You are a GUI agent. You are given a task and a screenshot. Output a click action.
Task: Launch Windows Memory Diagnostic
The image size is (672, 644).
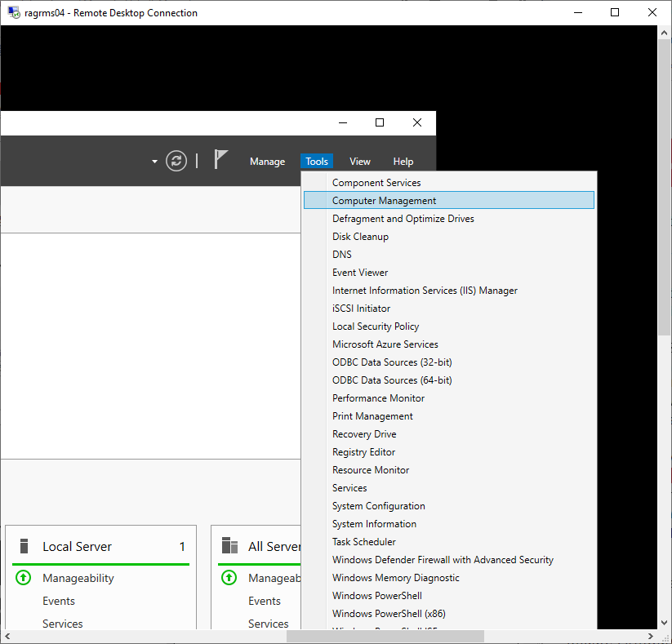pos(449,579)
